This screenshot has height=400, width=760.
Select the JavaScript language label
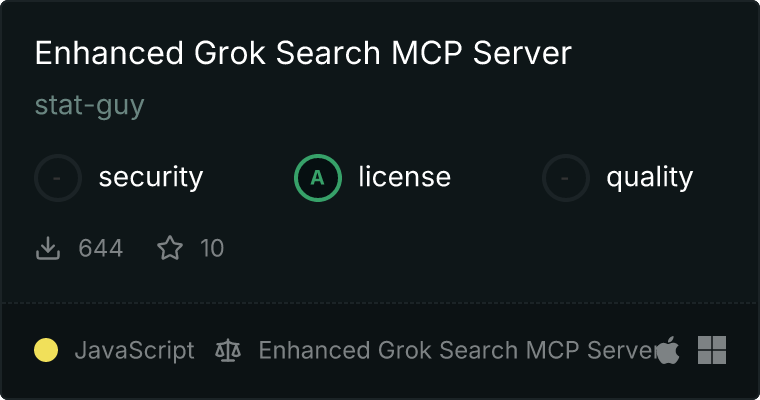135,351
